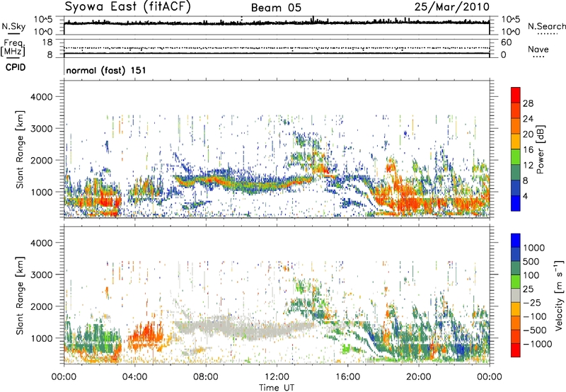Click the '60' Nave axis value

(506, 42)
